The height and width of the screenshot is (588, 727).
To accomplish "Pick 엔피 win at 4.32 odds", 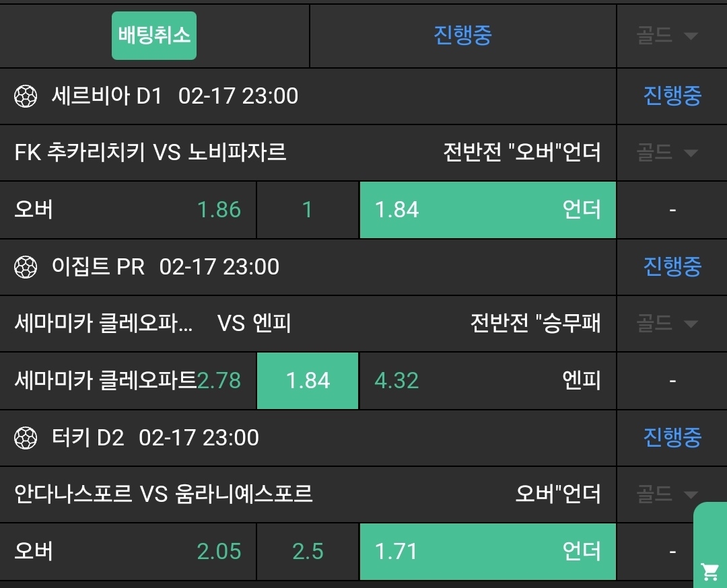I will coord(487,381).
